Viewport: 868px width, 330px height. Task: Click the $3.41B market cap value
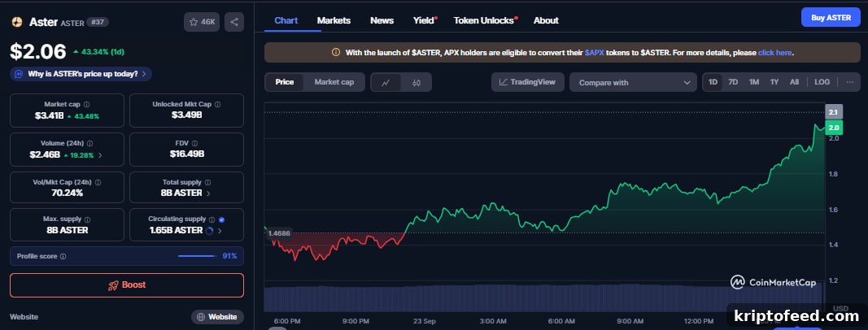click(50, 116)
